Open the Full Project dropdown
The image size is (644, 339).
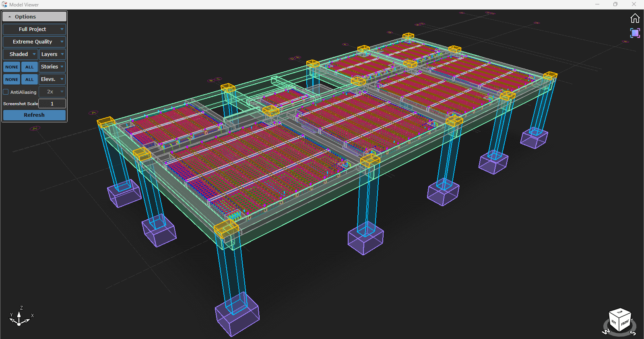(x=34, y=29)
